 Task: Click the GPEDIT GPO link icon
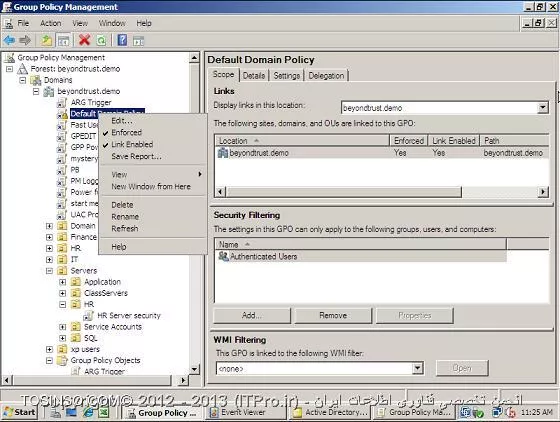pos(62,136)
